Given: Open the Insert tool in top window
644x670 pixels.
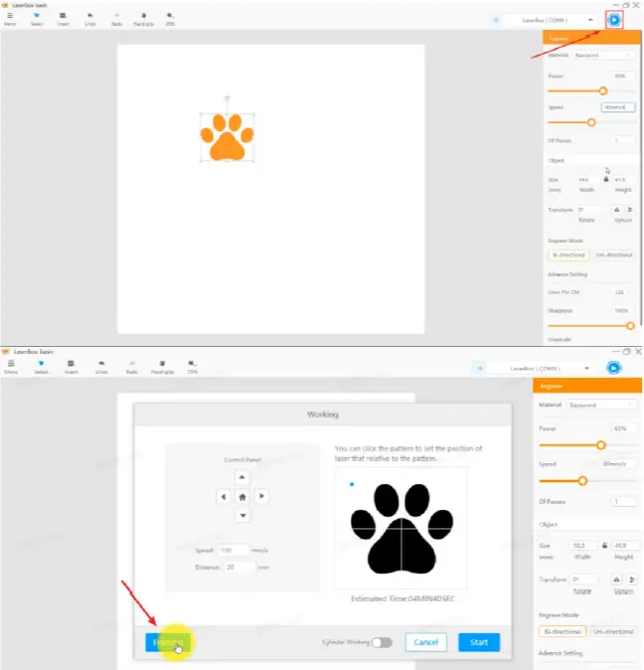Looking at the screenshot, I should click(64, 16).
